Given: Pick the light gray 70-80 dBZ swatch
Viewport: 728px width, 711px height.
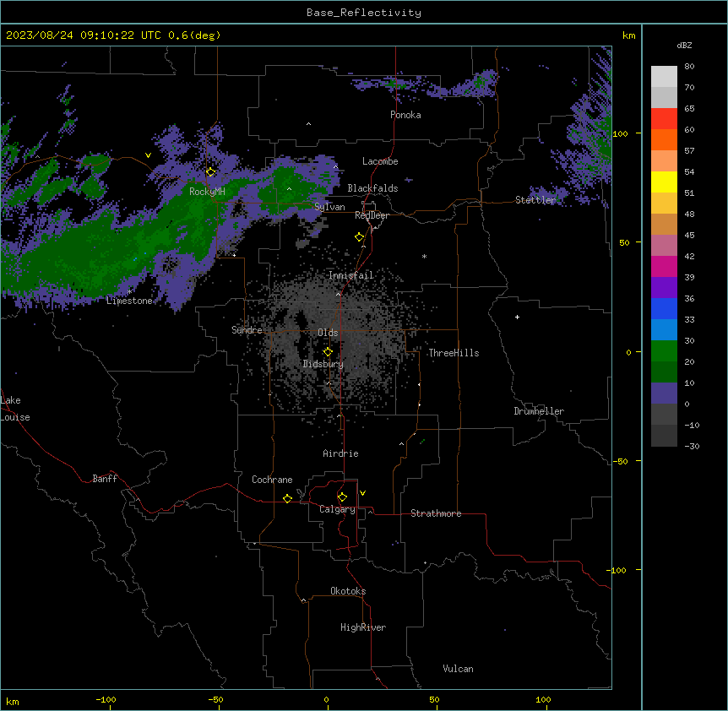Looking at the screenshot, I should tap(664, 77).
